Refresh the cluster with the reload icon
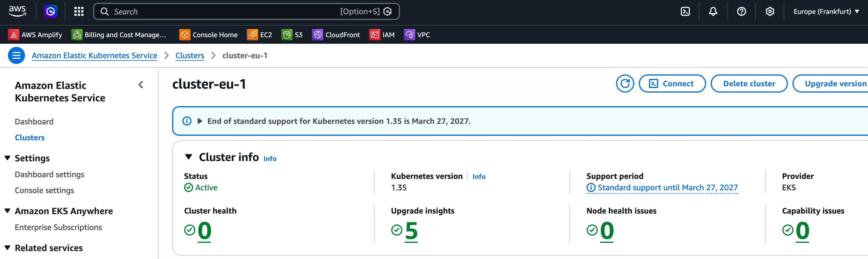The image size is (868, 259). point(625,83)
